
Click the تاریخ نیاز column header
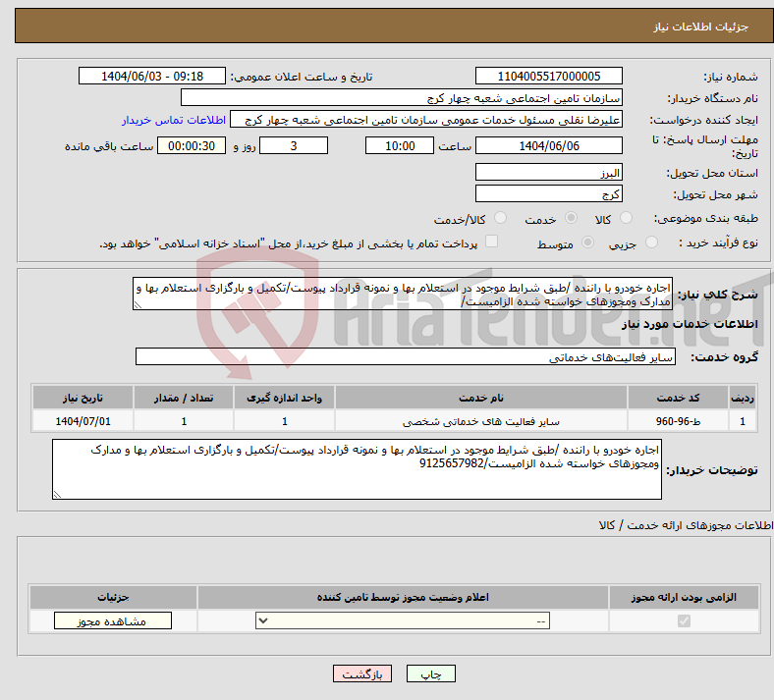click(x=83, y=398)
